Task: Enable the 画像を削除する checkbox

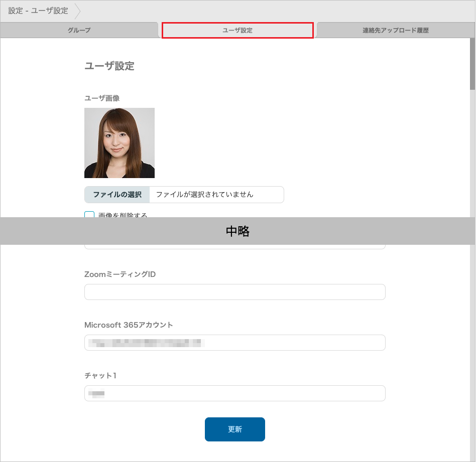Action: [x=88, y=216]
